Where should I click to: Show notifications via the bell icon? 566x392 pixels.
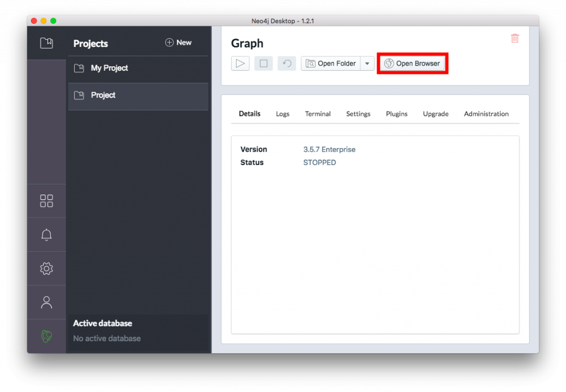(46, 235)
